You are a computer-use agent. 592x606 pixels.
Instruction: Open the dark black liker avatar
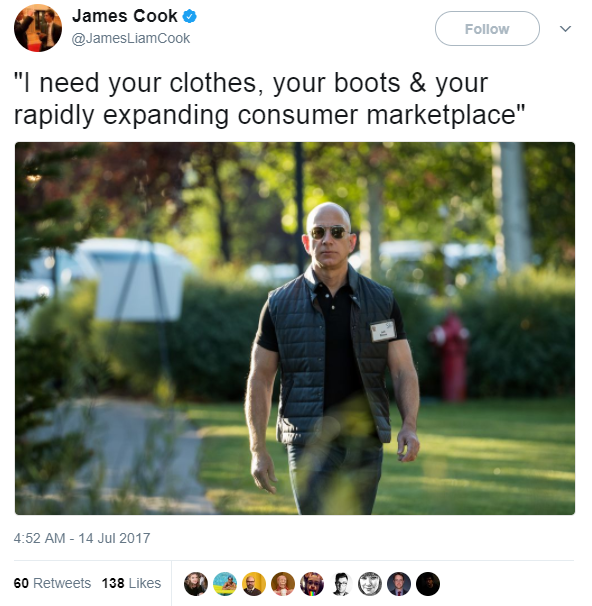point(428,584)
